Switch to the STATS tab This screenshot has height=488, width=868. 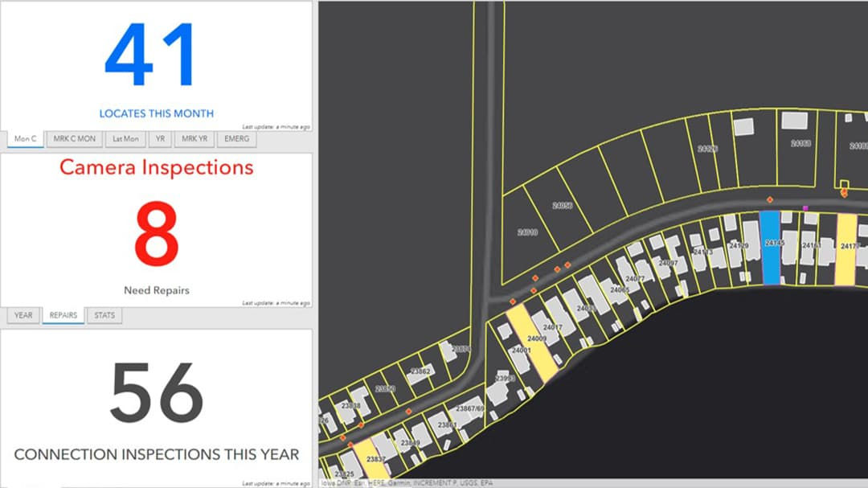click(104, 315)
